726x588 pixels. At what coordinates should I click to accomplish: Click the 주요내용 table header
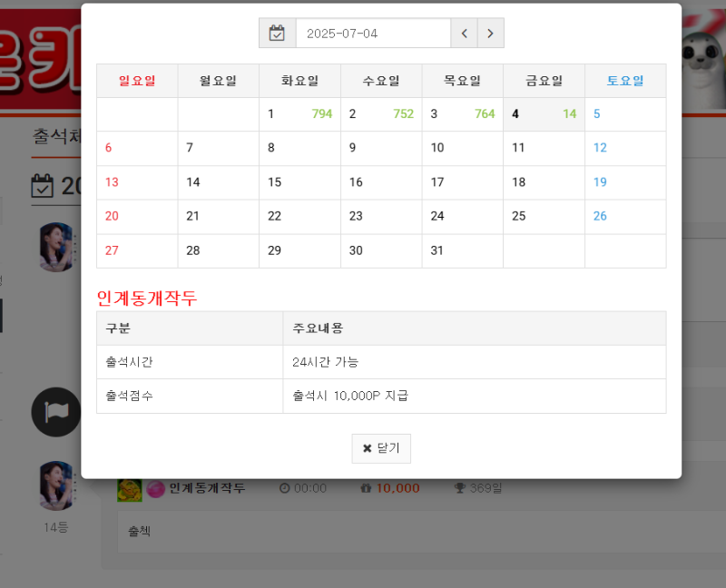(475, 328)
